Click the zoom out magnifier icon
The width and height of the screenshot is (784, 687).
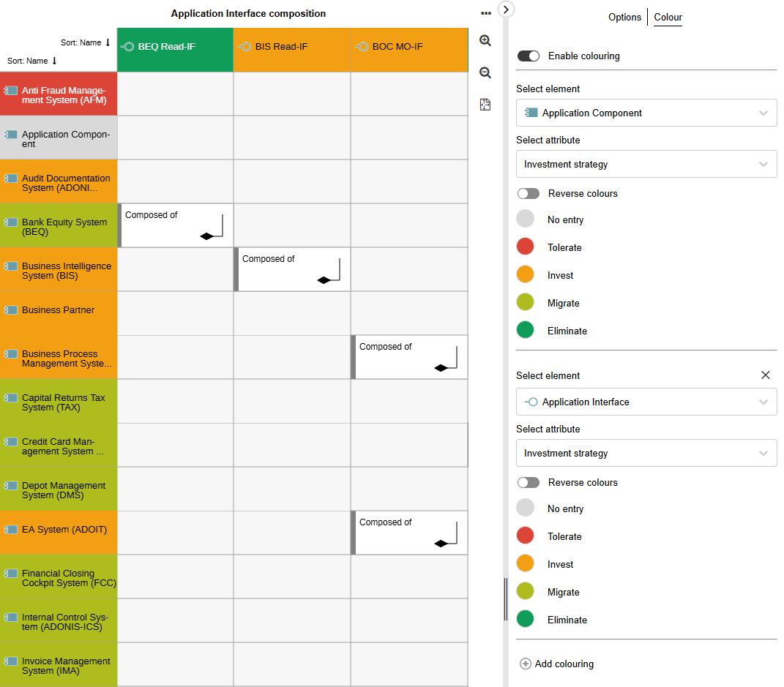tap(485, 72)
